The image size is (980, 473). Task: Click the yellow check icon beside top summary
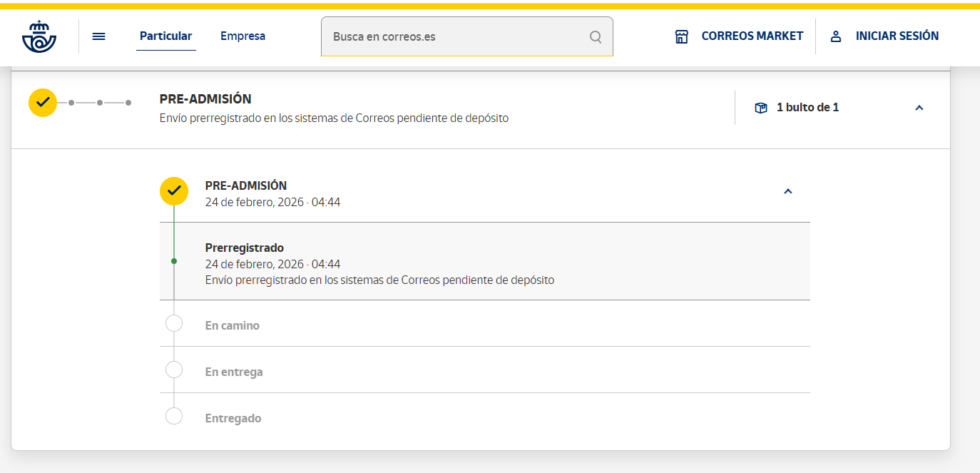click(43, 103)
